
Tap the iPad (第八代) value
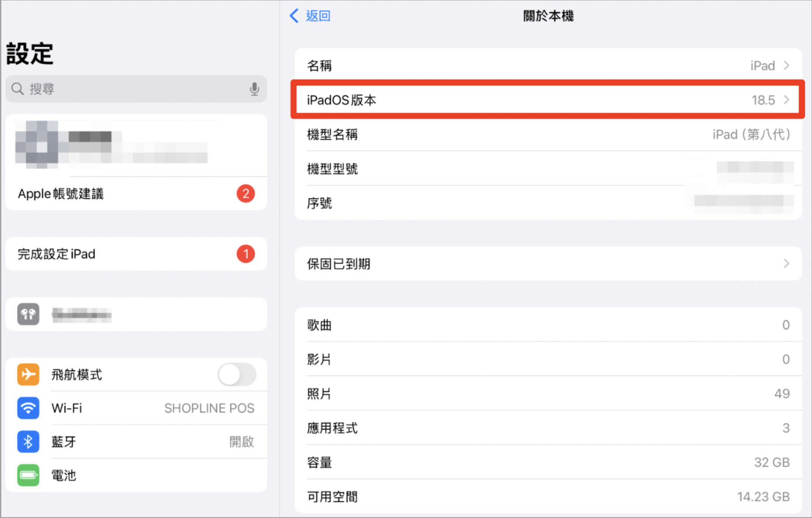pyautogui.click(x=751, y=134)
